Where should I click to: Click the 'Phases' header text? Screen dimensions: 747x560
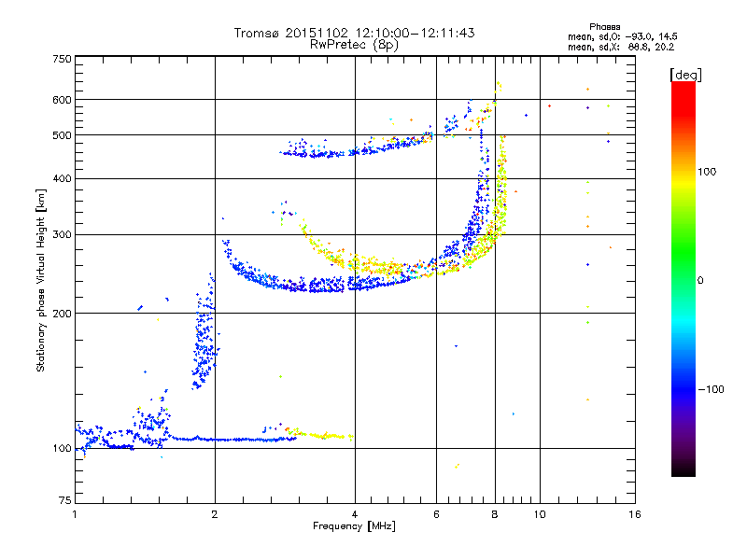pyautogui.click(x=604, y=27)
